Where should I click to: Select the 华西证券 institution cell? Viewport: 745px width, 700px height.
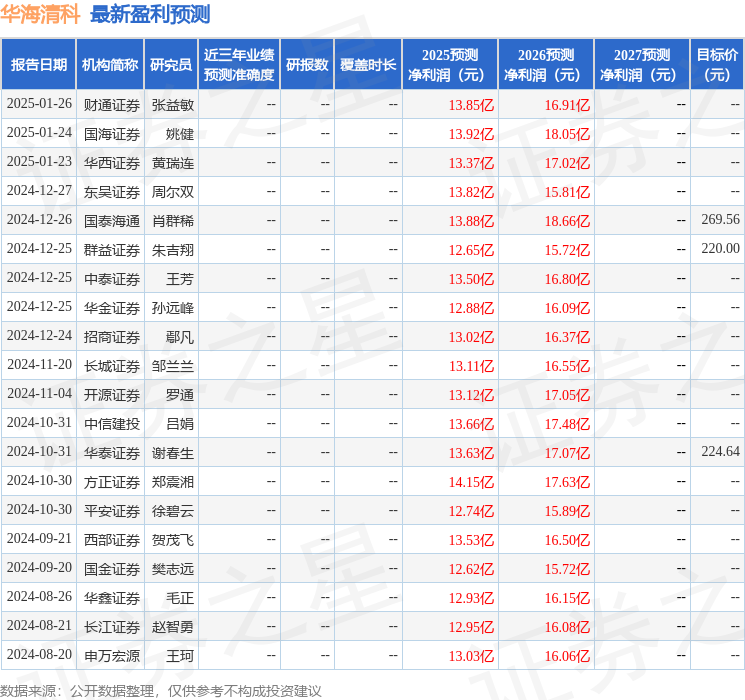tap(112, 163)
